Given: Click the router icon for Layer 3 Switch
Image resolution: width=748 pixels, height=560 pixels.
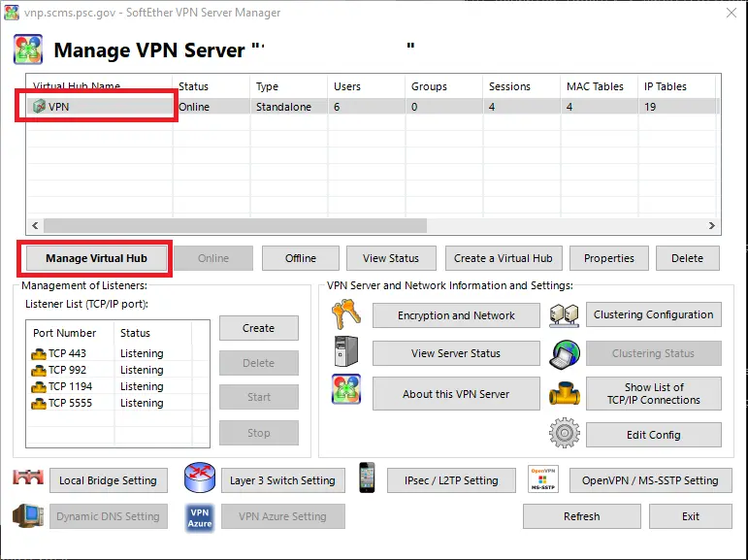Looking at the screenshot, I should pyautogui.click(x=200, y=477).
